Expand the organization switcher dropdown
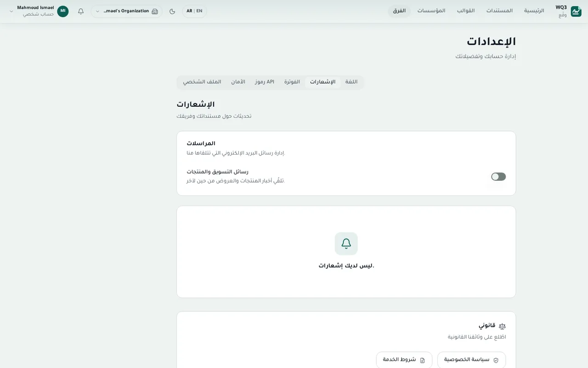The image size is (588, 368). click(x=126, y=11)
